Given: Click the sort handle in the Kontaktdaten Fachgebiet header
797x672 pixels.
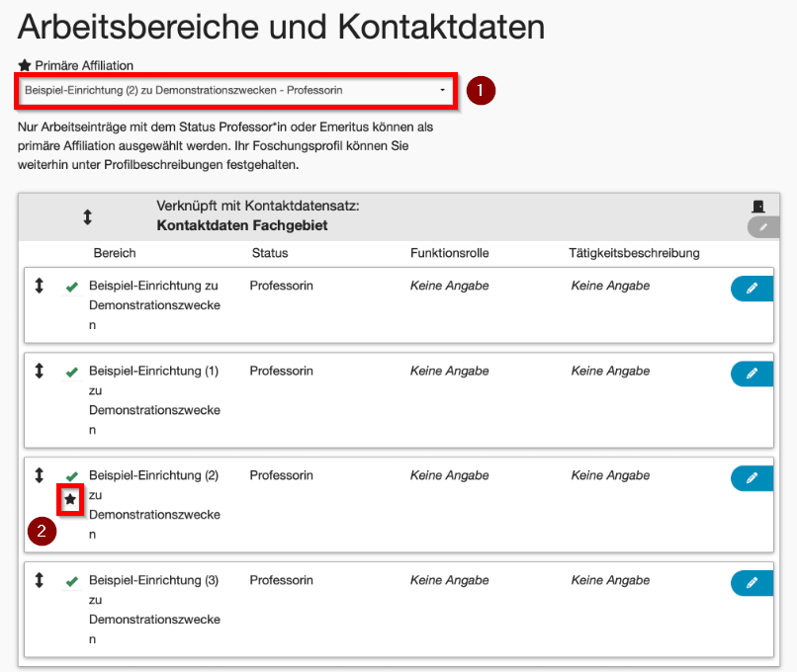Looking at the screenshot, I should point(87,216).
